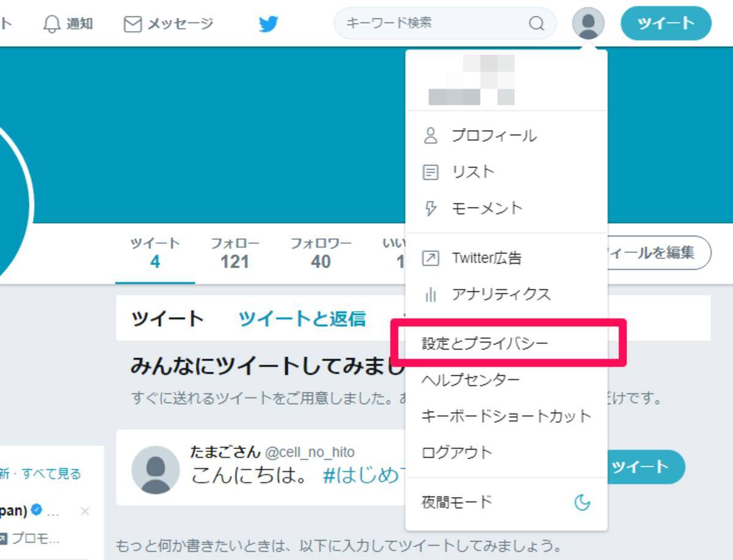
Task: Switch to ツイートと返信 tab
Action: tap(302, 319)
